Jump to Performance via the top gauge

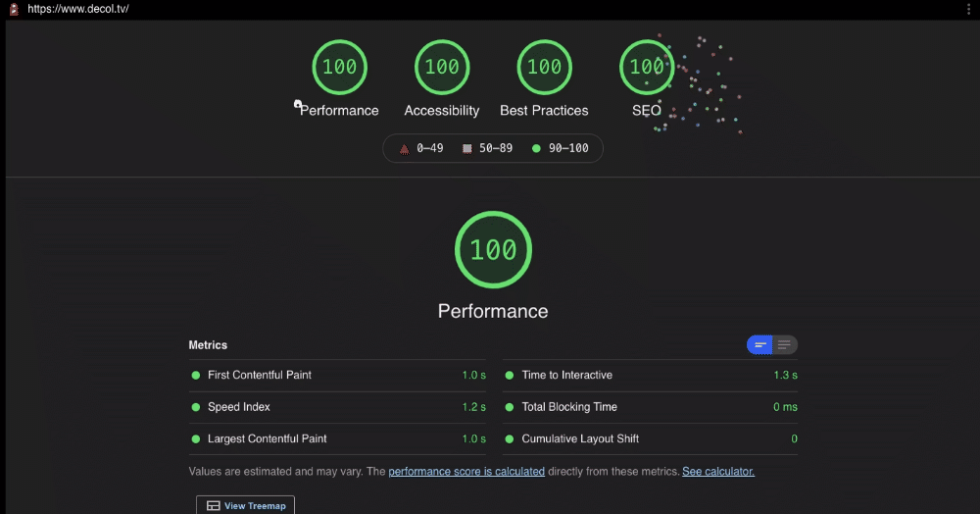point(339,68)
